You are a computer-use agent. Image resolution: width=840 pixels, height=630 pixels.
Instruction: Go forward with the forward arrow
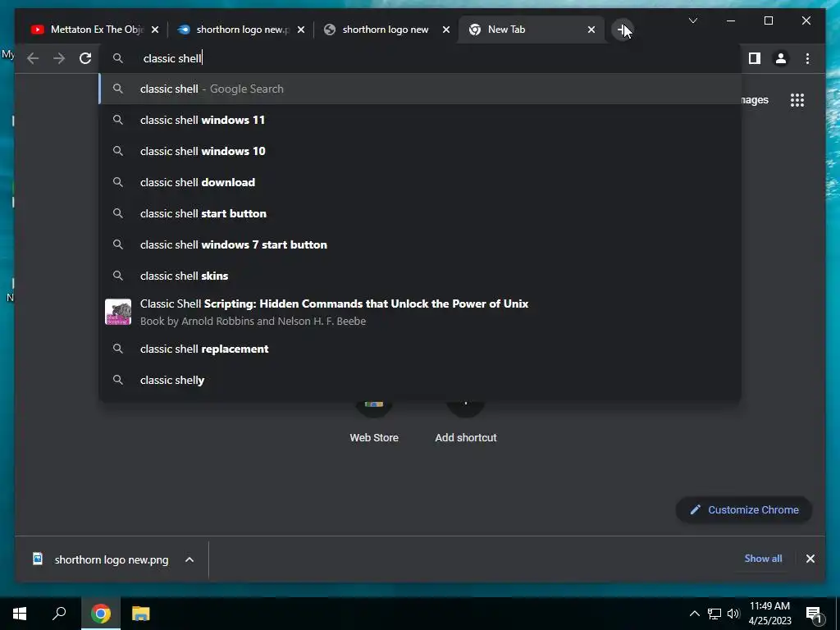tap(59, 58)
